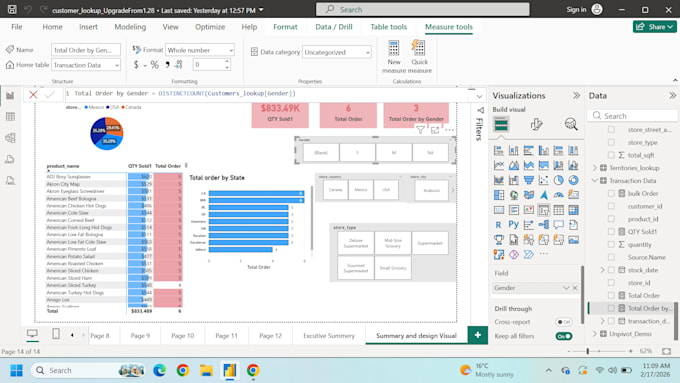Image resolution: width=680 pixels, height=383 pixels.
Task: Switch to Model view in left sidebar
Action: click(x=10, y=138)
